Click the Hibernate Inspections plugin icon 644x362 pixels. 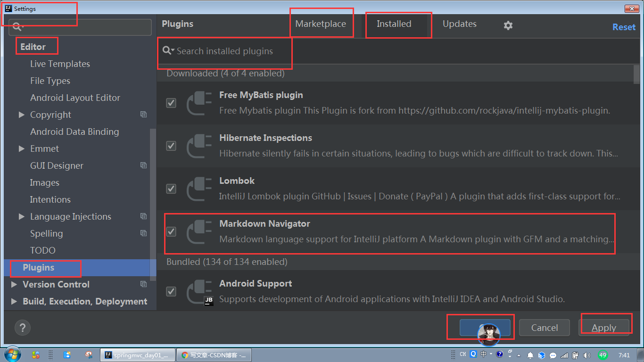[198, 146]
